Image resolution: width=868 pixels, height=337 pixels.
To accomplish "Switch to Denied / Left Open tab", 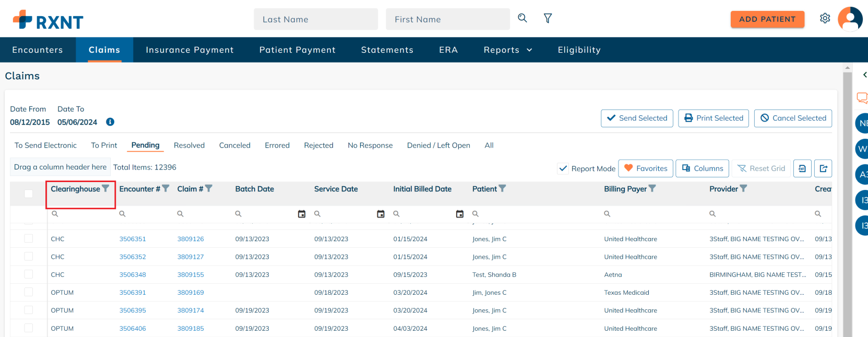I will [x=438, y=146].
